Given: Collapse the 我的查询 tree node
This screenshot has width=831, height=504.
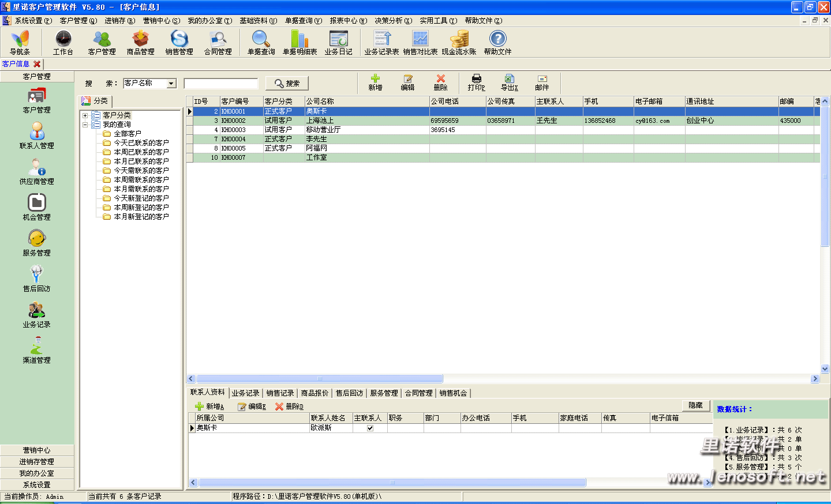Looking at the screenshot, I should 85,125.
